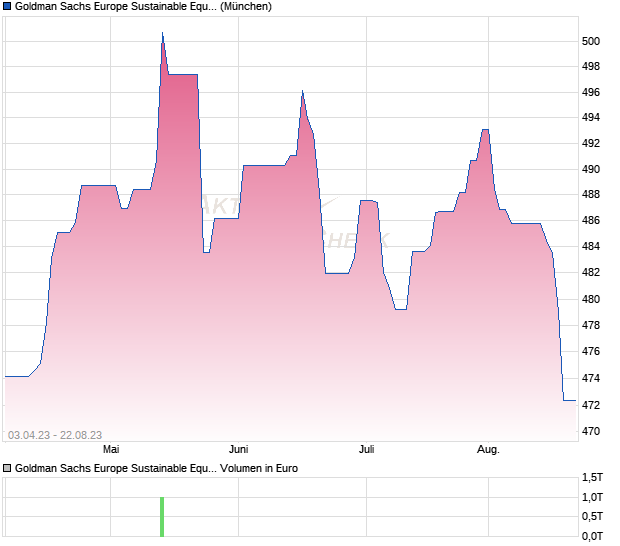This screenshot has height=546, width=620.
Task: Click the Volumen in Euro title text
Action: pos(259,468)
